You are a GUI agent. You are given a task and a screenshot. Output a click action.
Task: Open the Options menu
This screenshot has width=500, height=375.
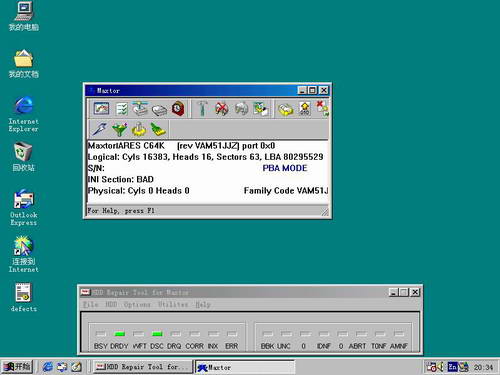[x=137, y=304]
